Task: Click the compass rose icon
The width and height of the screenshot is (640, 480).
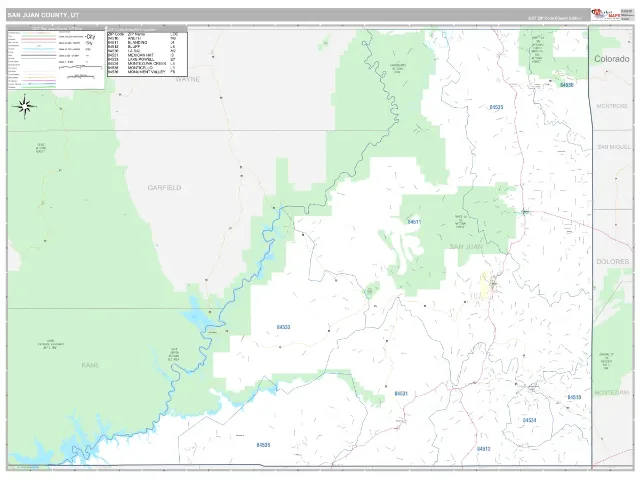Action: (25, 107)
